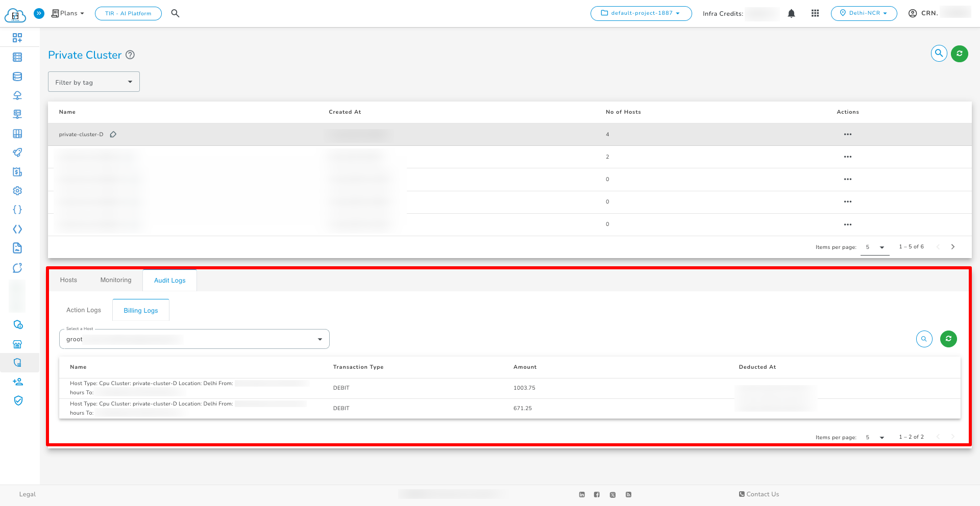Click the Contact Us link in footer
This screenshot has width=980, height=506.
tap(759, 494)
